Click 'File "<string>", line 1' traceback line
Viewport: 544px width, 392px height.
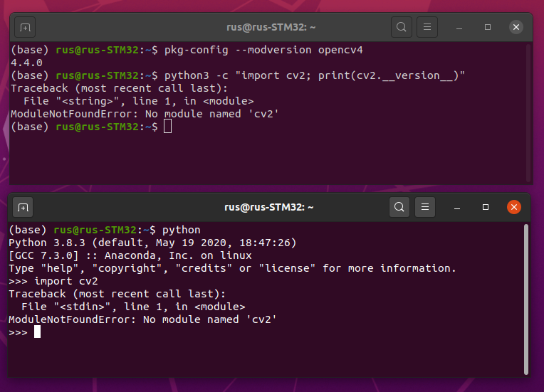point(139,101)
